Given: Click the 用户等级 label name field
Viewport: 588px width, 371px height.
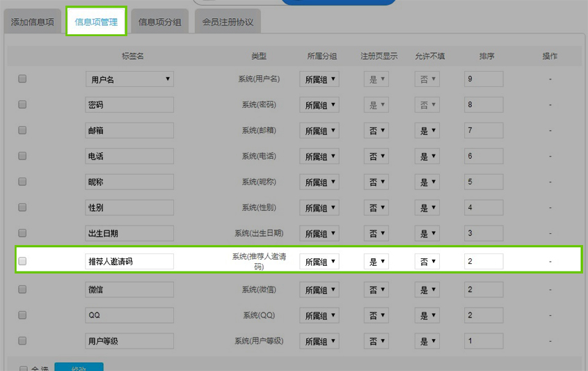Looking at the screenshot, I should coord(129,341).
